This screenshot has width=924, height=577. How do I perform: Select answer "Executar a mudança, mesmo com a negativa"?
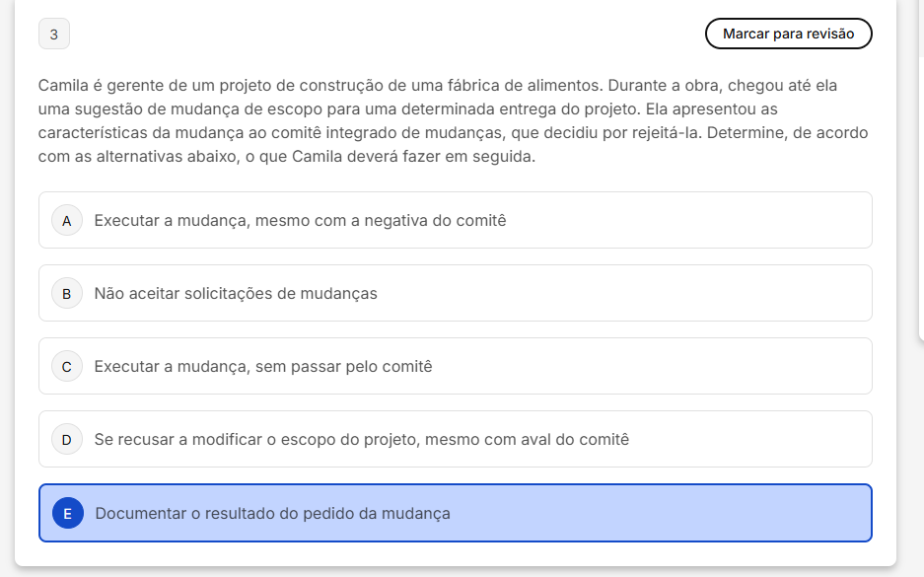tap(300, 221)
